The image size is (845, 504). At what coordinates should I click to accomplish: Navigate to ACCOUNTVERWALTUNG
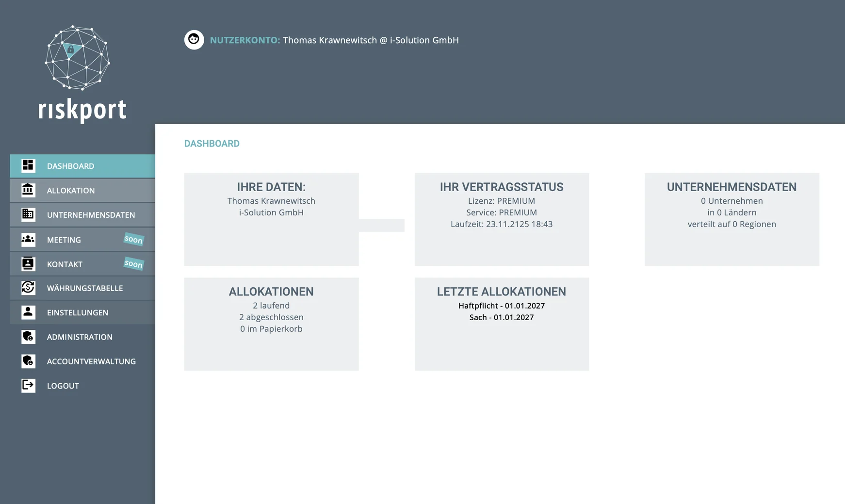pyautogui.click(x=82, y=361)
